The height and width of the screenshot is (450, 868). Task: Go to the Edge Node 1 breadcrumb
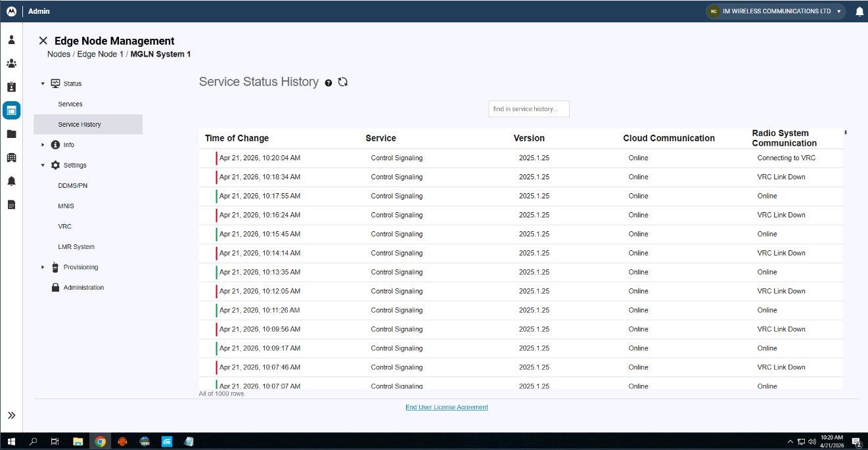pos(100,54)
